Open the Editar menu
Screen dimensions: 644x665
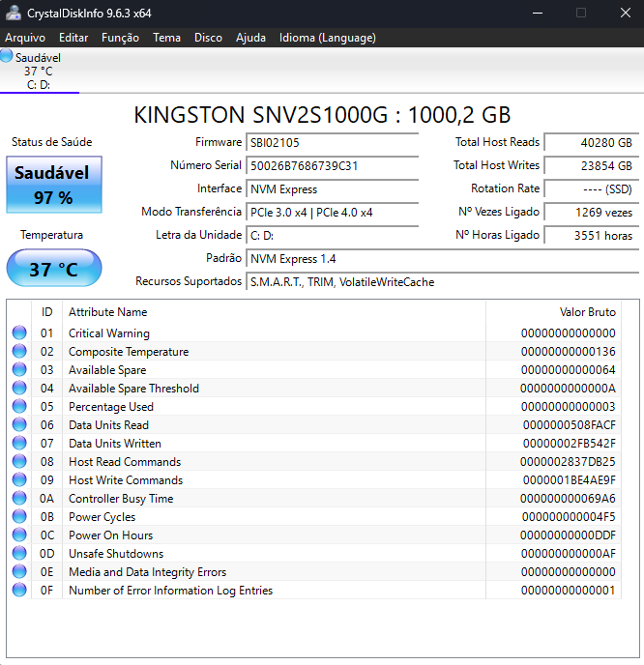pyautogui.click(x=73, y=38)
